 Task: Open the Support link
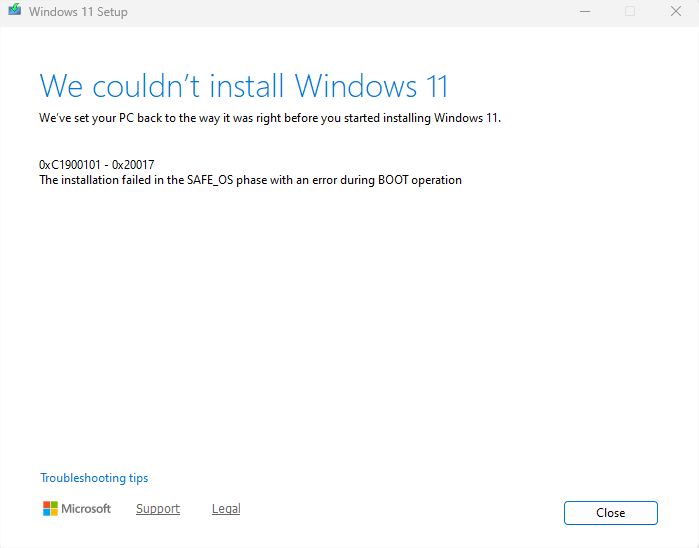(158, 509)
